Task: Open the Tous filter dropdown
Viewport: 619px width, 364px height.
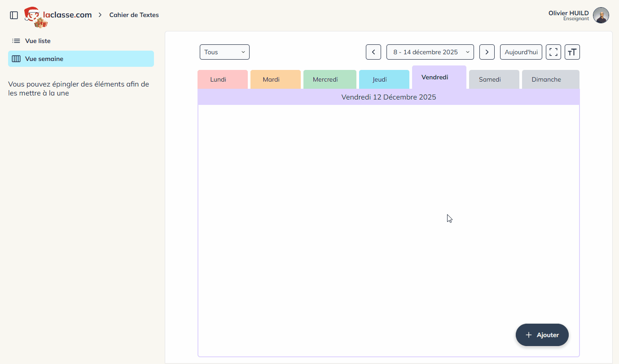Action: tap(224, 52)
